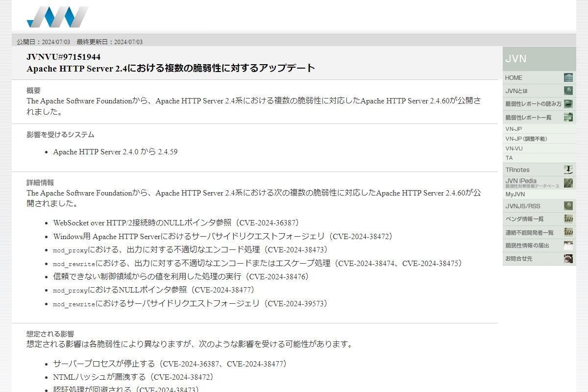The height and width of the screenshot is (392, 588).
Task: Click the icon beside ベンダ情報一覧
Action: pyautogui.click(x=568, y=219)
